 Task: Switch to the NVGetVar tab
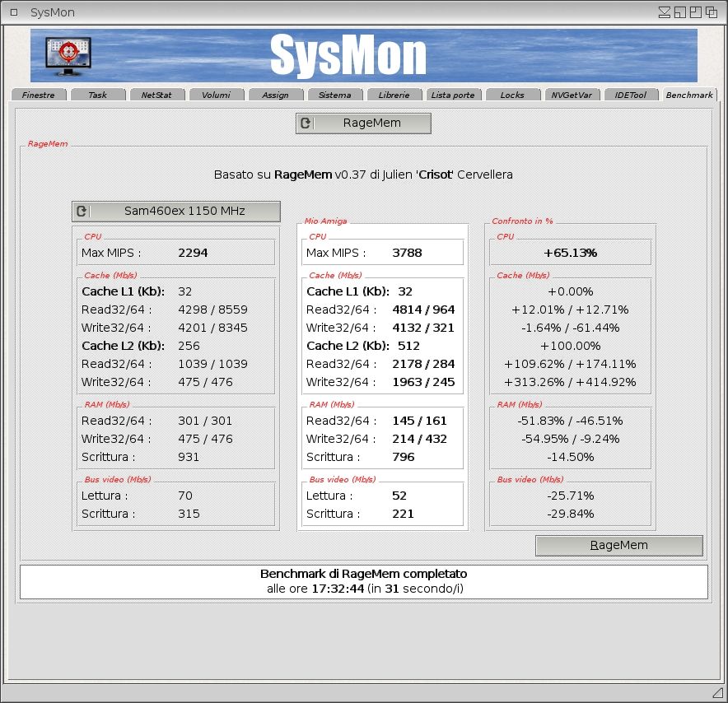(x=572, y=95)
